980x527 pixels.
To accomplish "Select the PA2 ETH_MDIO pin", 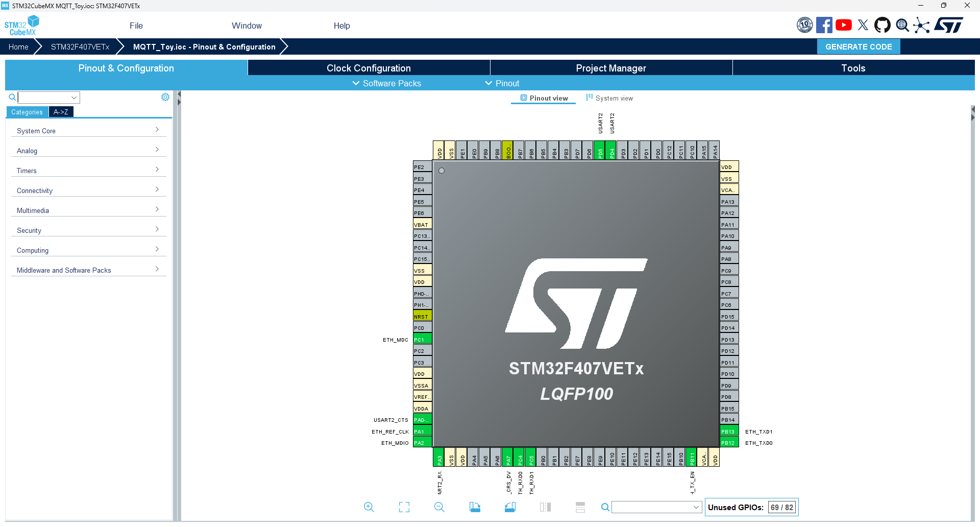I will [423, 443].
